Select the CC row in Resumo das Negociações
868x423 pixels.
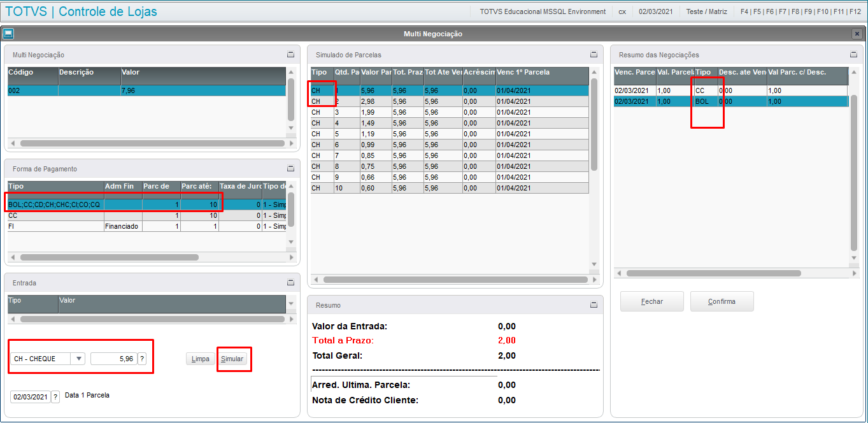point(731,90)
